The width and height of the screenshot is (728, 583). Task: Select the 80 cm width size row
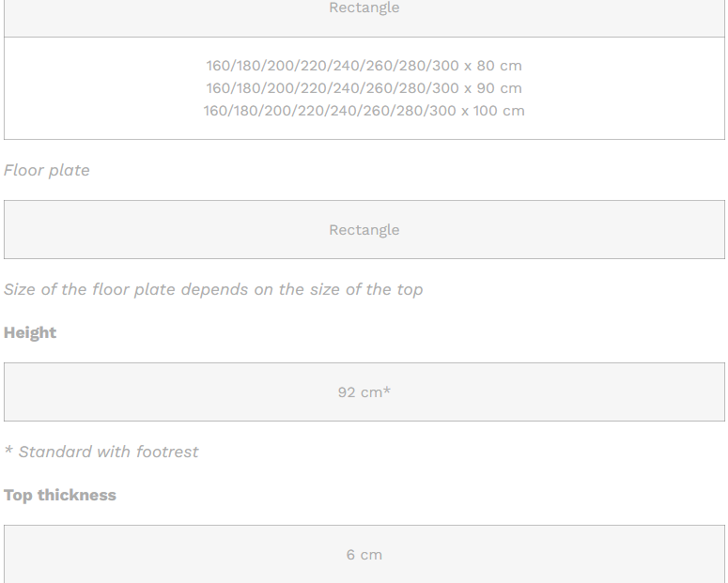[x=364, y=66]
